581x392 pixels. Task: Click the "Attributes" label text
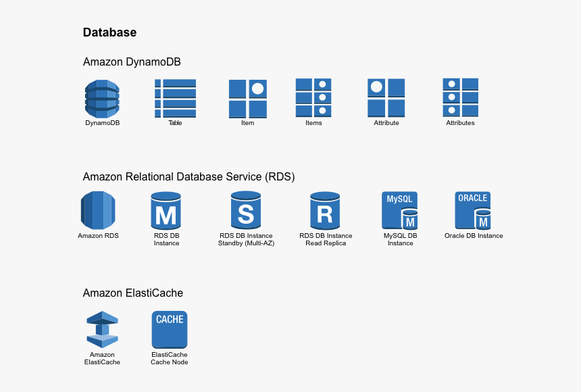click(460, 123)
